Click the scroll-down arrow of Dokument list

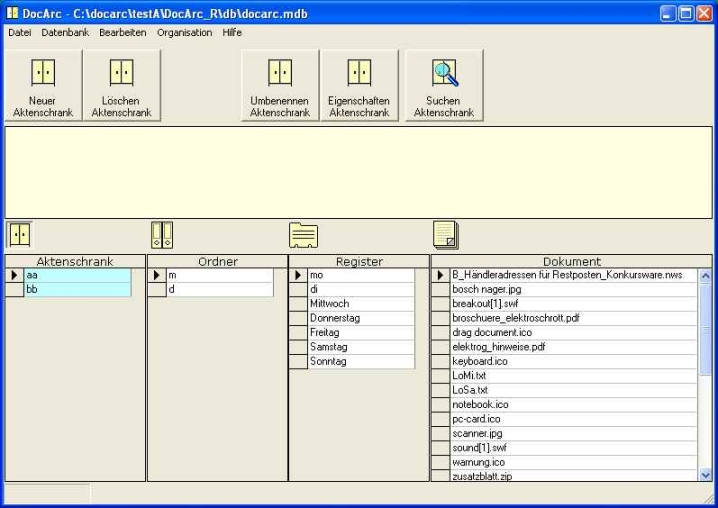(705, 474)
